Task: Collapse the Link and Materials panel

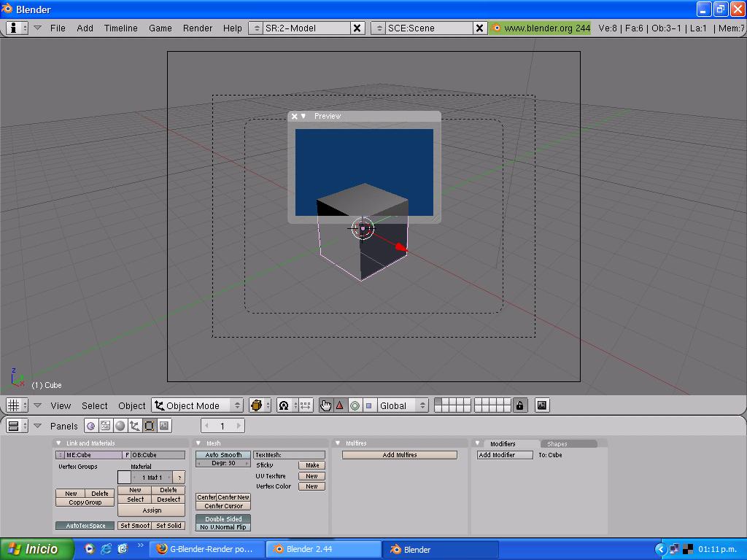Action: 59,443
